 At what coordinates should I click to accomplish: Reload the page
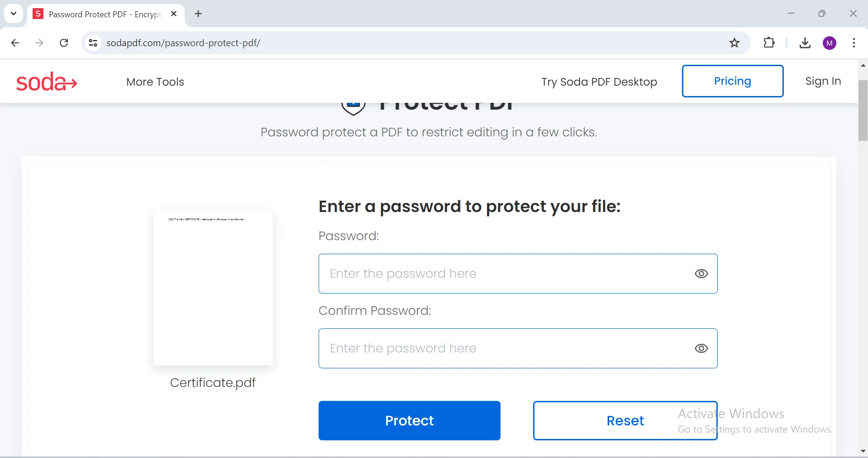(x=64, y=43)
